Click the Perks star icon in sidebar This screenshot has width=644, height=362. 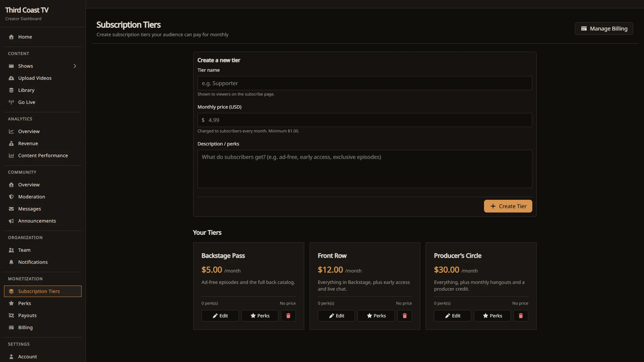tap(11, 303)
